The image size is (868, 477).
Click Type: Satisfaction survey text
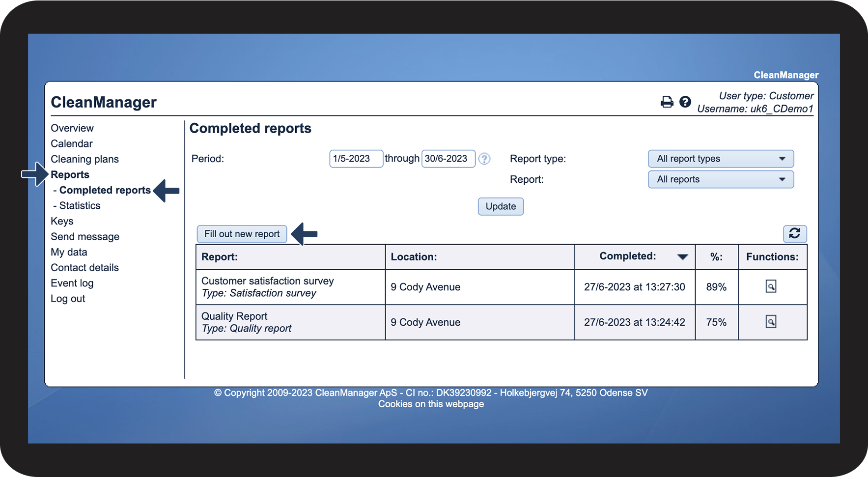click(x=259, y=293)
